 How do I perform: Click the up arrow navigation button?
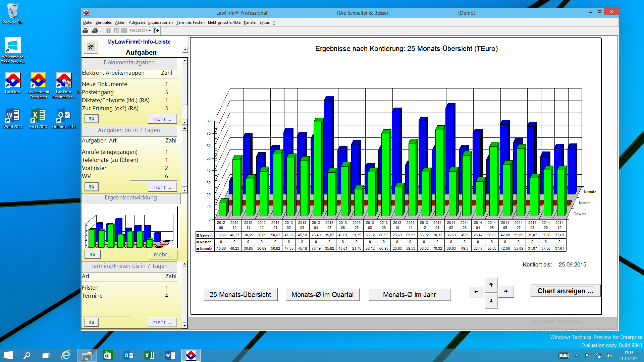point(491,285)
